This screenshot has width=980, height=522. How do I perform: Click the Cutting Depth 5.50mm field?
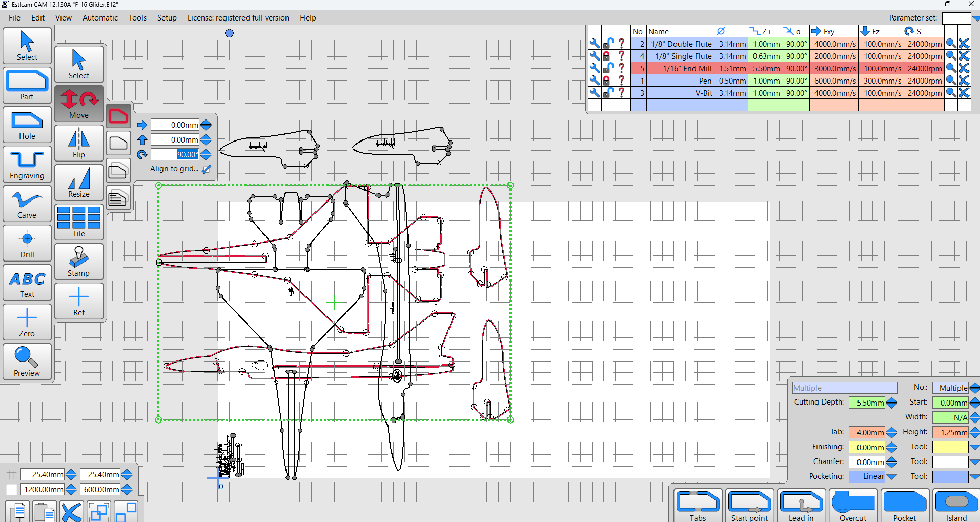[x=867, y=403]
